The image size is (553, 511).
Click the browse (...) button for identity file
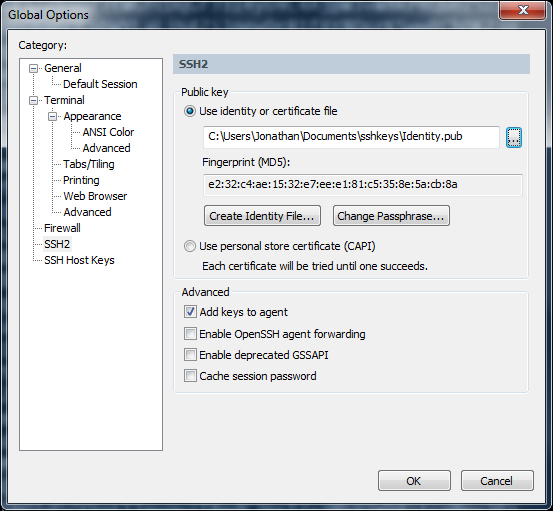tap(514, 138)
